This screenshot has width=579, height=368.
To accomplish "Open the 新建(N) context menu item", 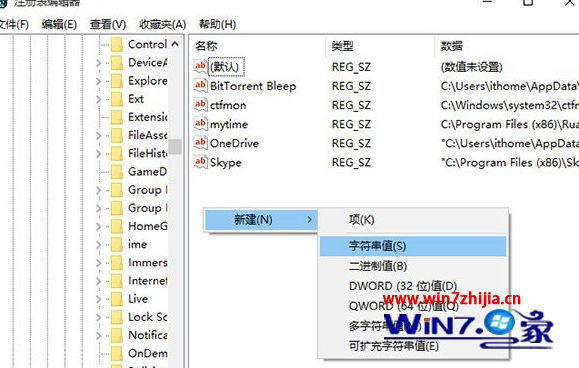I will click(261, 220).
